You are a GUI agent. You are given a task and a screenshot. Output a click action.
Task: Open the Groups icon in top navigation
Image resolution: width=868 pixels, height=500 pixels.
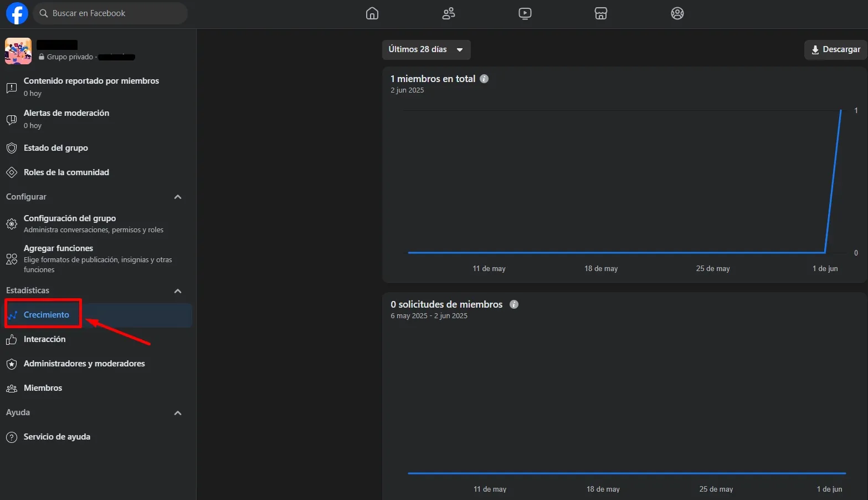click(677, 13)
